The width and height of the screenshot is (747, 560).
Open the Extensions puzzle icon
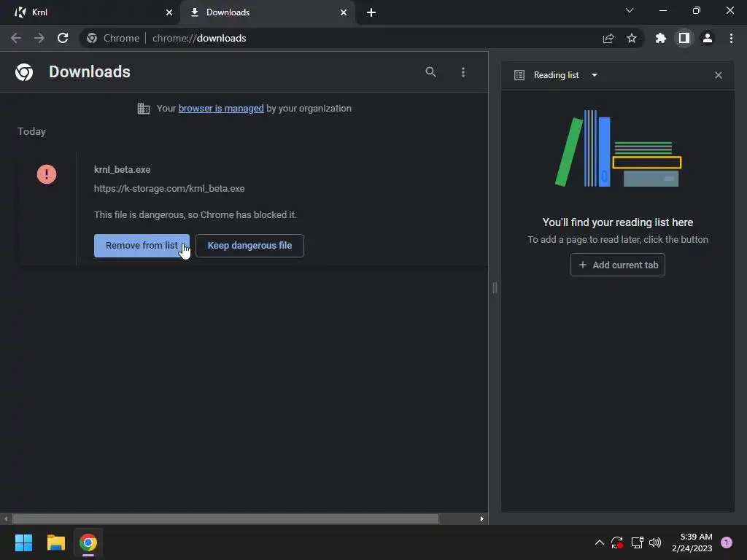pyautogui.click(x=660, y=38)
